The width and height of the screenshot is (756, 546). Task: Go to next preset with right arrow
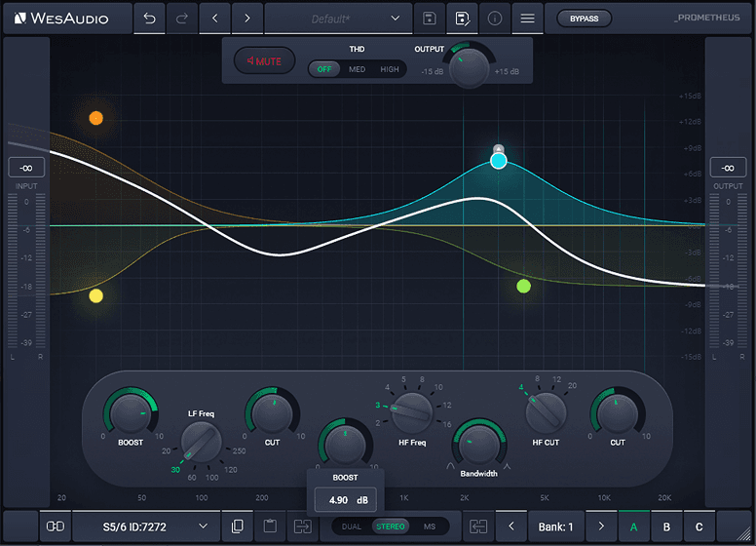[x=247, y=19]
